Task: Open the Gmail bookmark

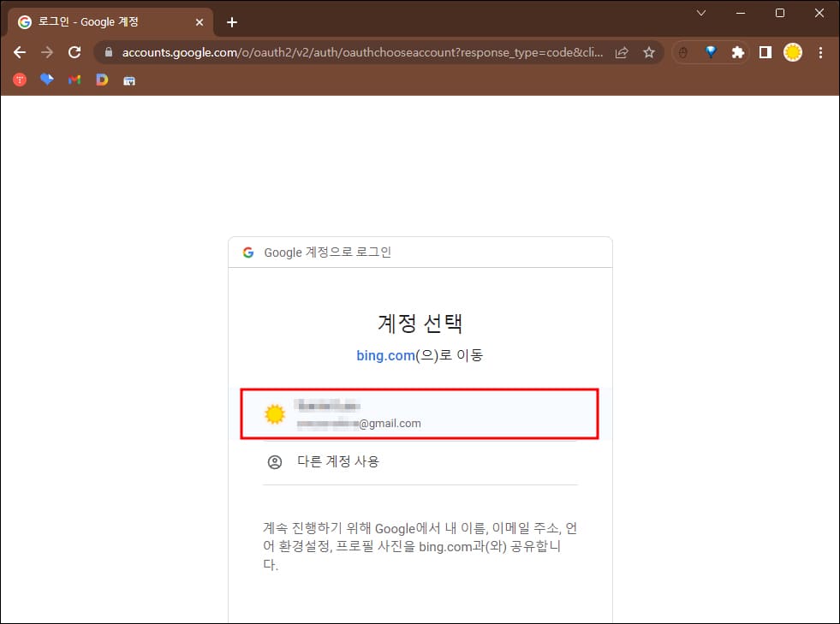Action: click(x=74, y=80)
